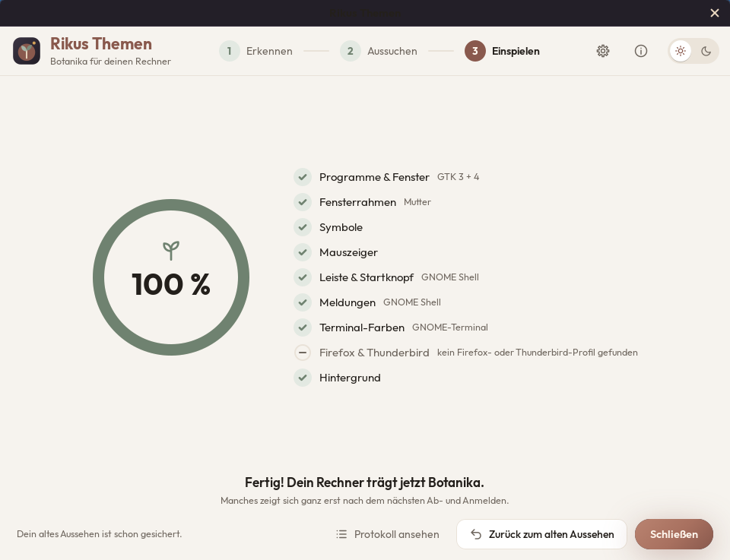730x560 pixels.
Task: Click the Rikus Themen app logo
Action: tap(27, 51)
